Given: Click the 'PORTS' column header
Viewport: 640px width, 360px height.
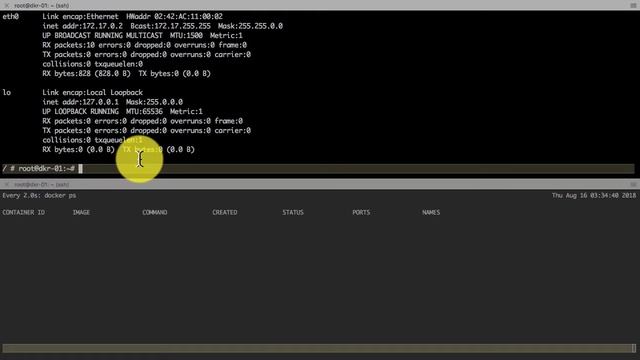Looking at the screenshot, I should coord(361,212).
